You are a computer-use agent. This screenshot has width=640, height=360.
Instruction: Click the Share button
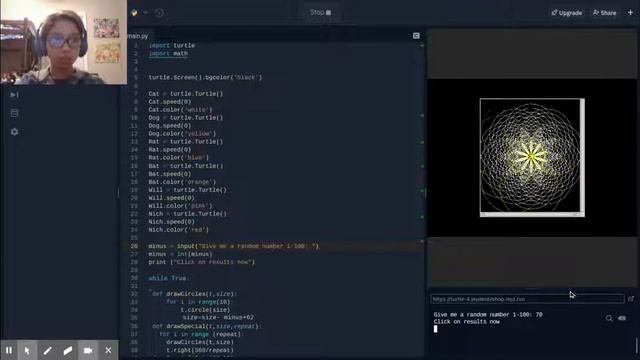point(604,13)
